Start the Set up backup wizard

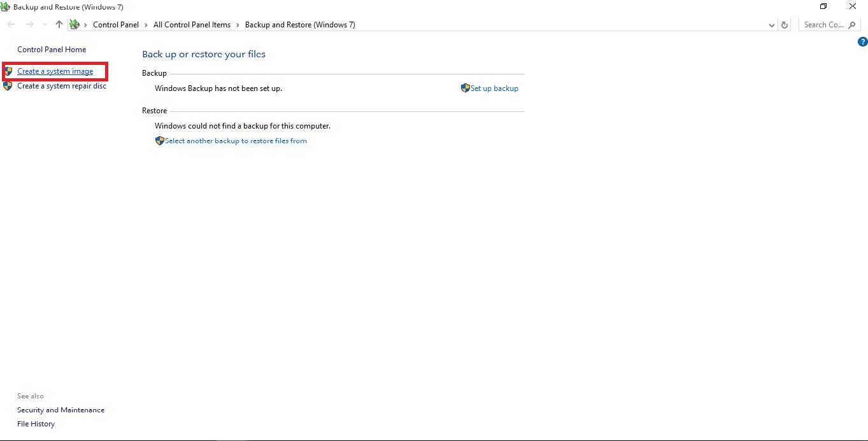click(494, 88)
